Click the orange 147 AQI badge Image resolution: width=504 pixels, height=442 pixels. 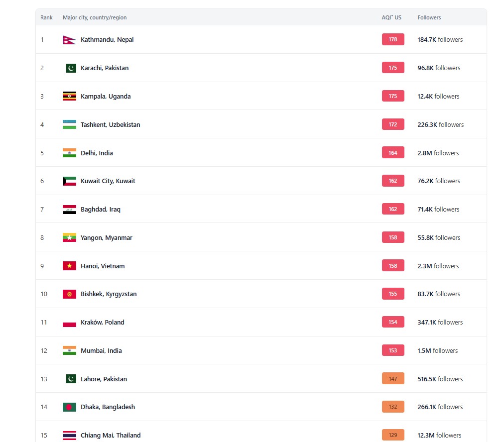(x=393, y=379)
